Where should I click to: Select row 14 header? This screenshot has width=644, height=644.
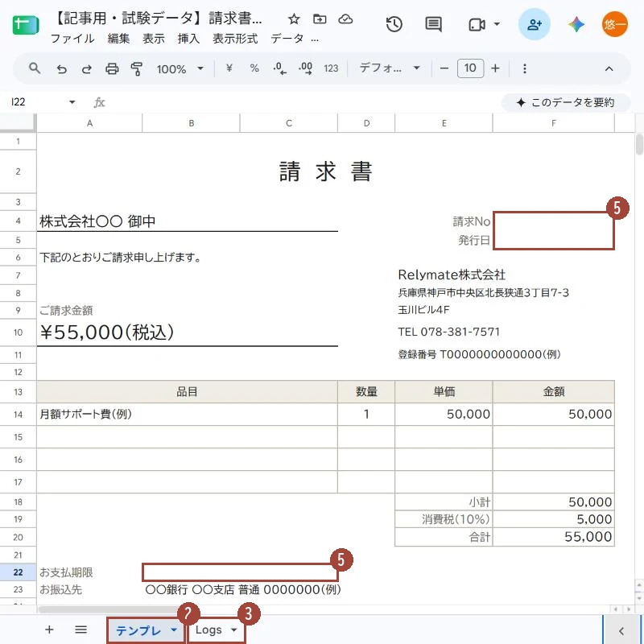18,414
